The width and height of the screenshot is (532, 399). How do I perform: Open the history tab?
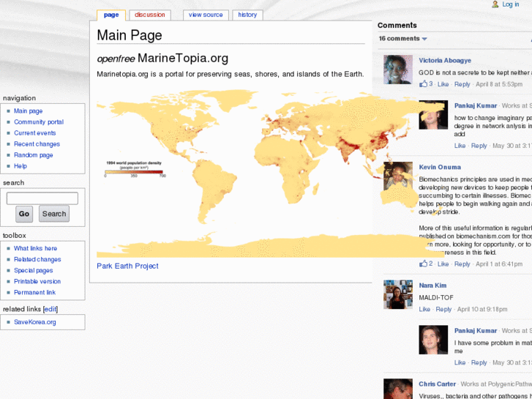click(247, 15)
